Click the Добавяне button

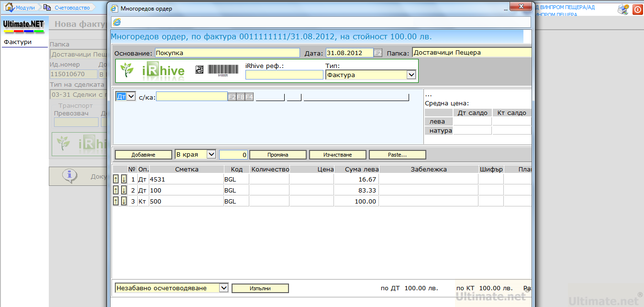coord(144,155)
